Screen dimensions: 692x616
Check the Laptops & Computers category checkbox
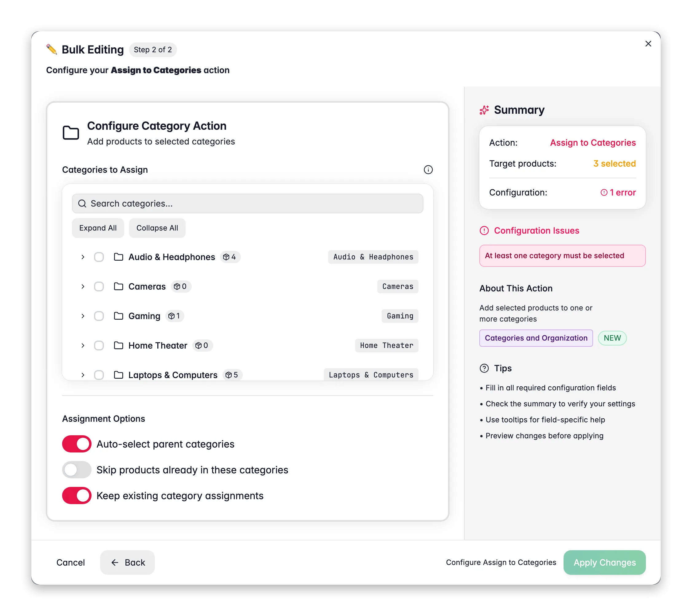[99, 375]
